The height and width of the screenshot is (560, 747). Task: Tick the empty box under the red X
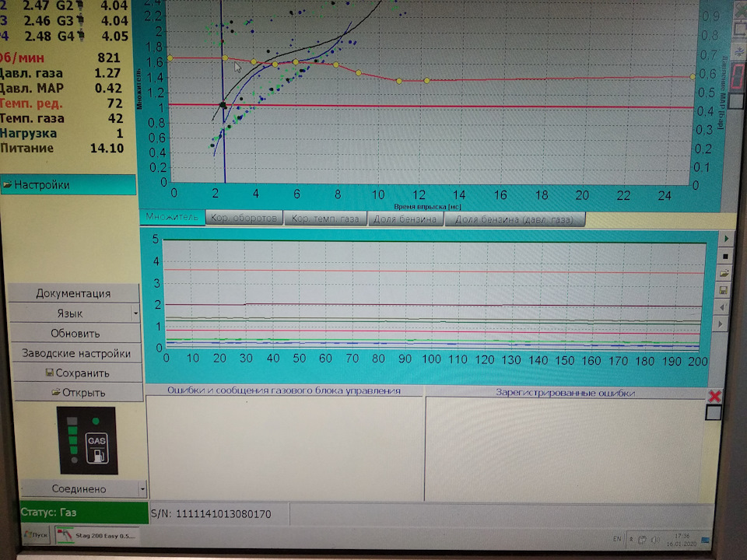(x=714, y=412)
